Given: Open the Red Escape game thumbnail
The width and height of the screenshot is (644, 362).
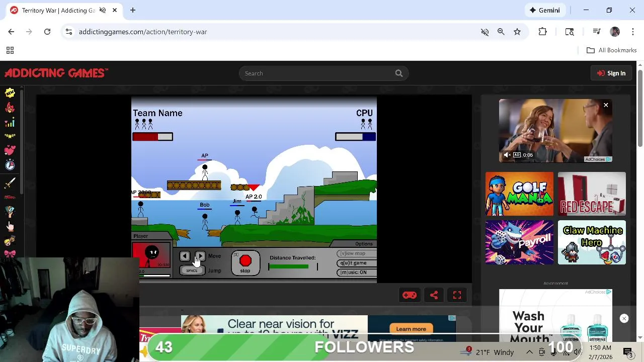Looking at the screenshot, I should [x=592, y=194].
